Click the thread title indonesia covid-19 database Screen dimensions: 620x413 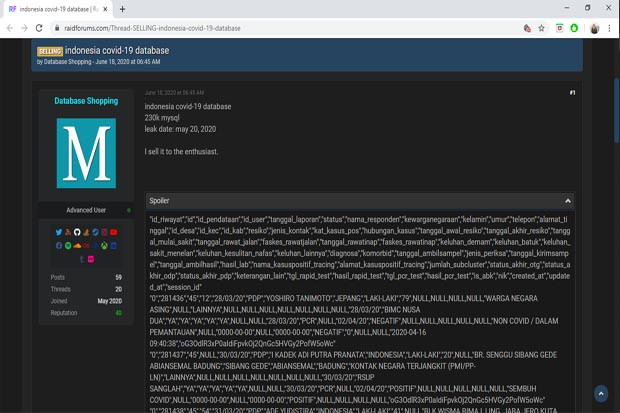(117, 51)
